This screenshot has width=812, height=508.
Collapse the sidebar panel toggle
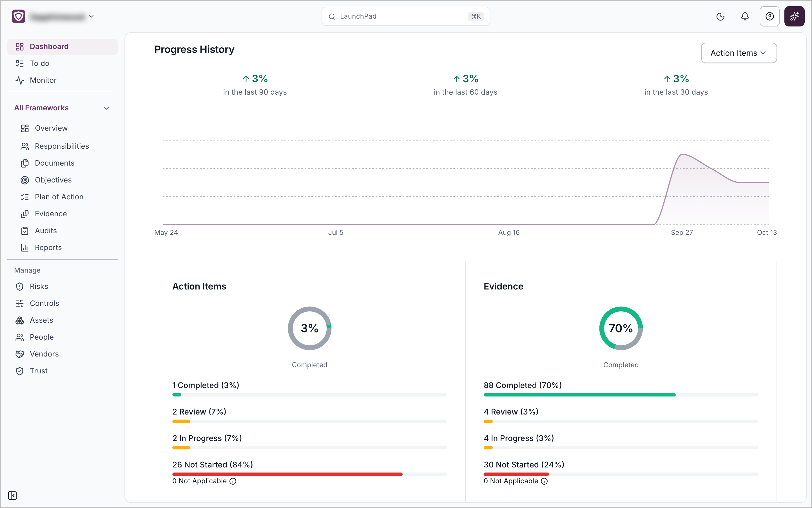12,496
